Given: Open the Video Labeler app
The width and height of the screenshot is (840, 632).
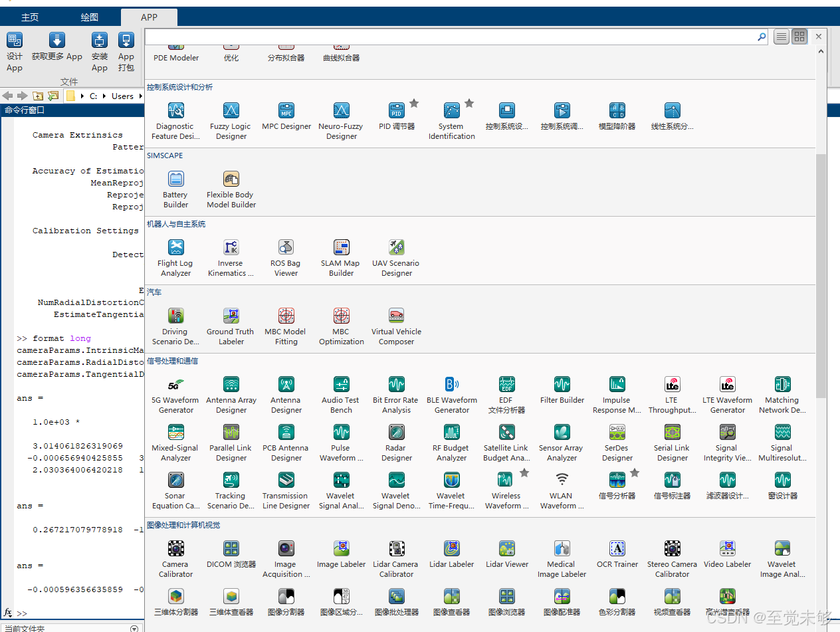Looking at the screenshot, I should [727, 554].
